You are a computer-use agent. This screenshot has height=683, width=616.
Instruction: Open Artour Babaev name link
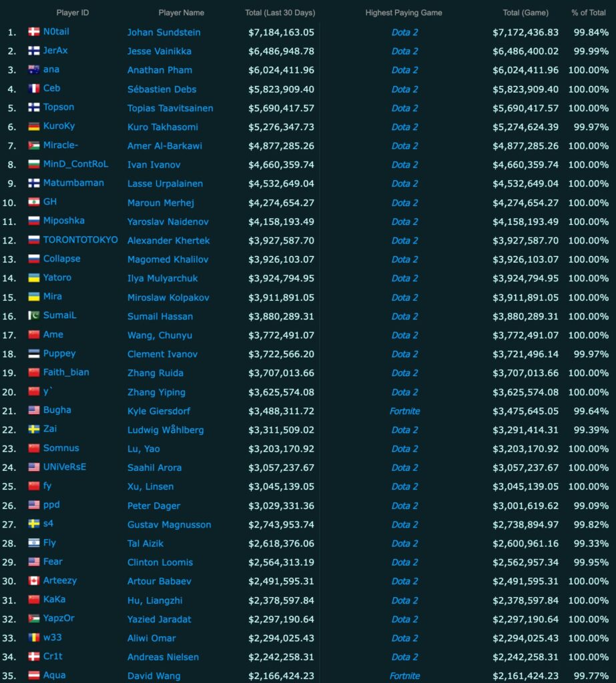coord(159,582)
